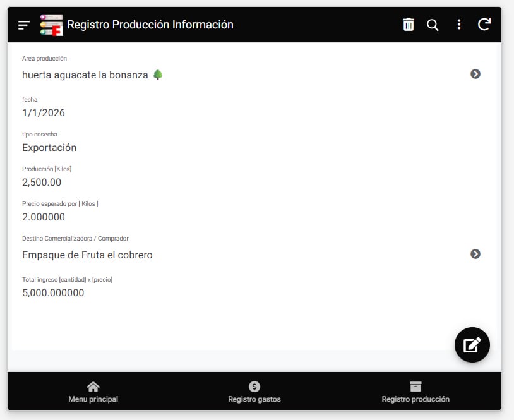
Task: Click the Registro producción archive box icon
Action: [415, 387]
